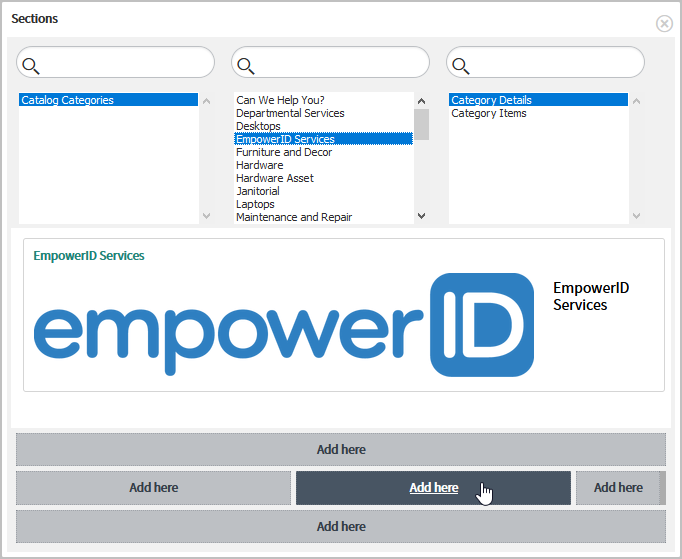Click the top full-width Add here bar
Viewport: 682px width, 559px height.
point(341,449)
